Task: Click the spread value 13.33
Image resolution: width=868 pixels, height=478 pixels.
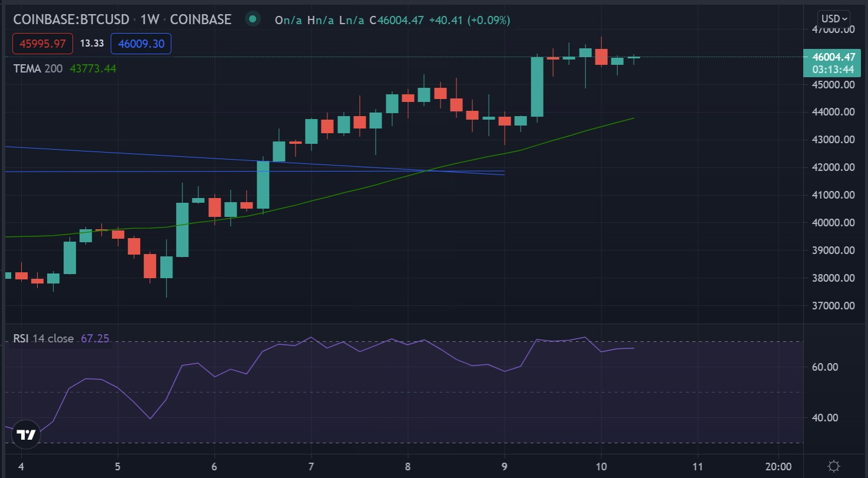Action: 92,44
